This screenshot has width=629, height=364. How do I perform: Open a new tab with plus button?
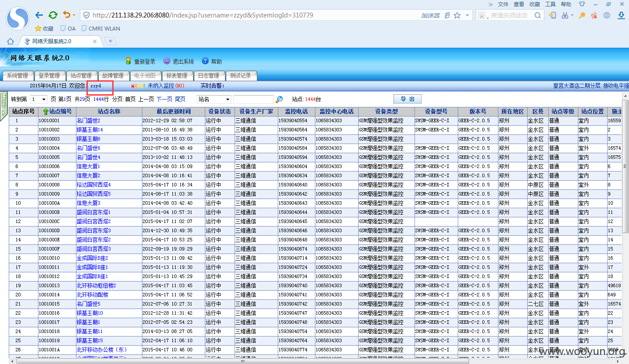(x=111, y=41)
